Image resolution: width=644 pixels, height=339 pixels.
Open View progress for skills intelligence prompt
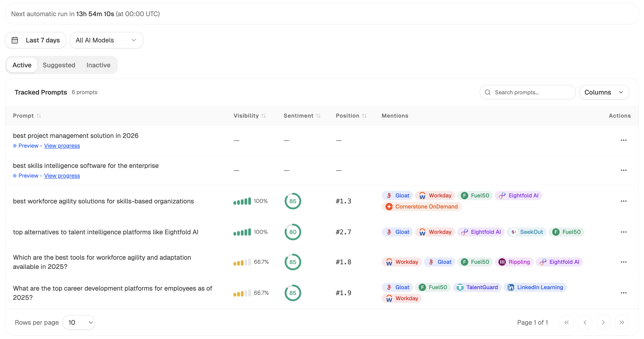62,176
